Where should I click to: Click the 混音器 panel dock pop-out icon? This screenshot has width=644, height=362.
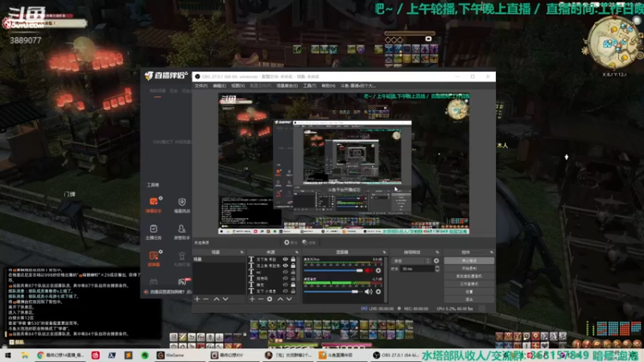pos(385,252)
